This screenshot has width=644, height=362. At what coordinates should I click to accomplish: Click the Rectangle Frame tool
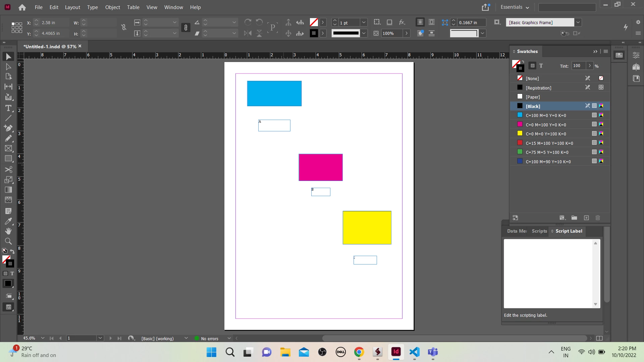click(8, 148)
